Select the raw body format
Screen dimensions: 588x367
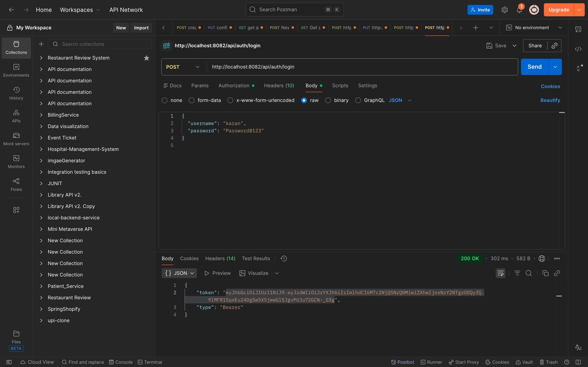click(x=304, y=100)
